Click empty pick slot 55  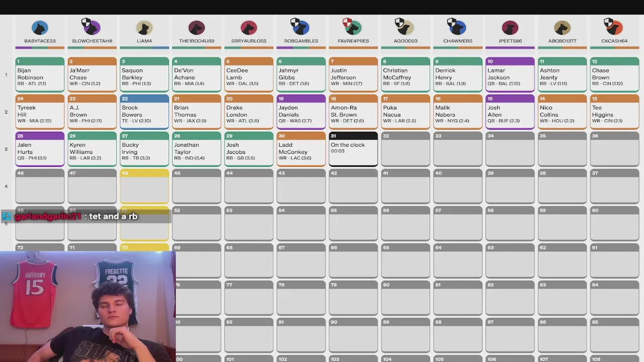[353, 223]
